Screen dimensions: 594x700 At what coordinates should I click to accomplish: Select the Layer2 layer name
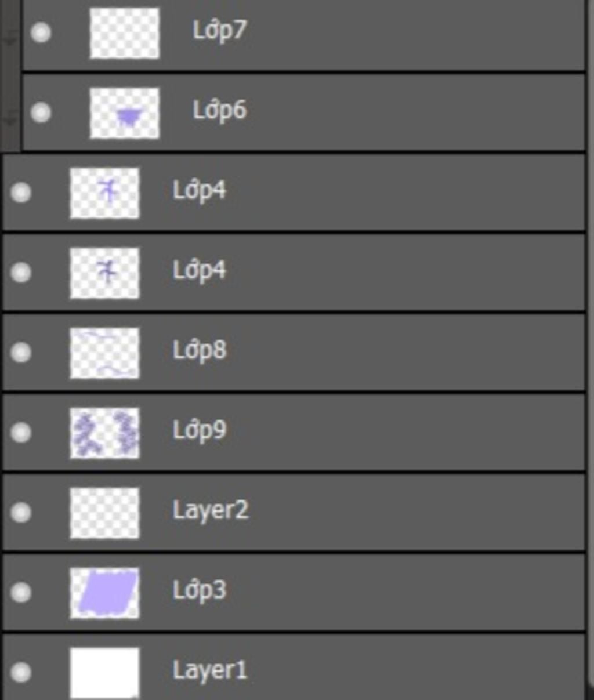211,510
